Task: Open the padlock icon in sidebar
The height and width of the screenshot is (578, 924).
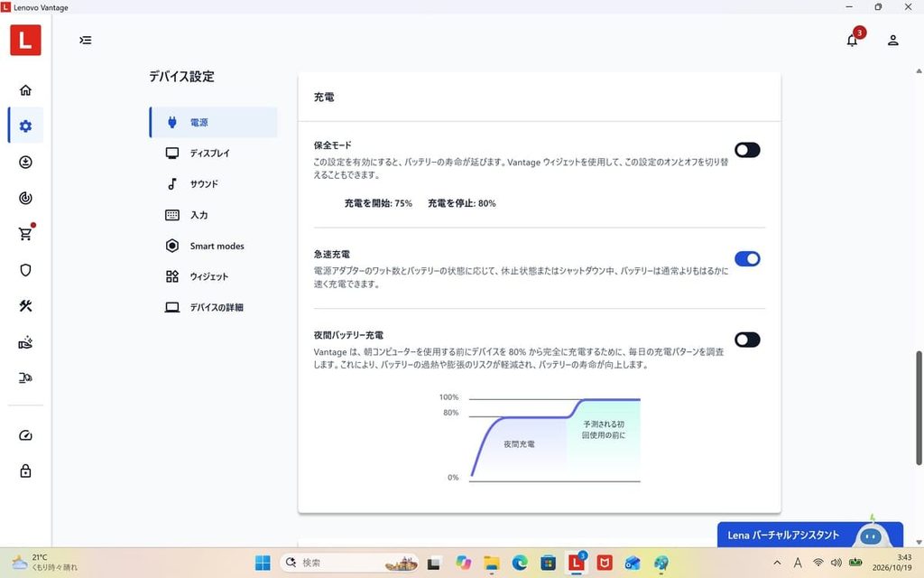Action: (x=25, y=471)
